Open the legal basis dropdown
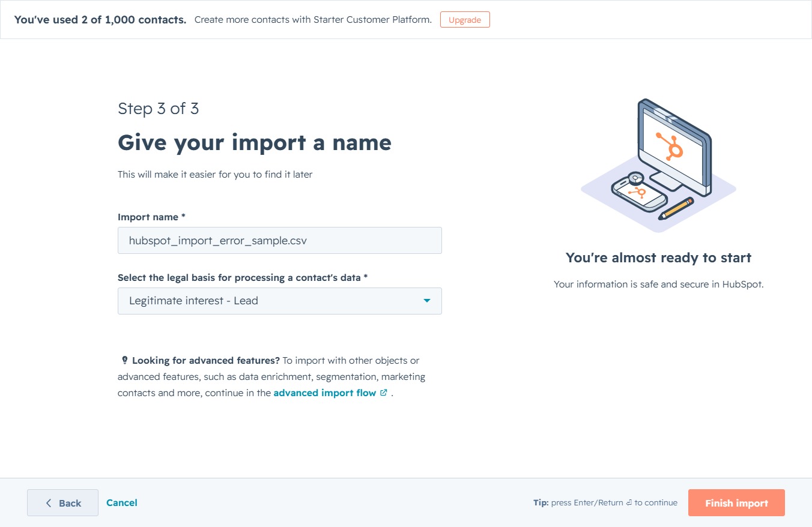This screenshot has width=812, height=527. pyautogui.click(x=280, y=301)
